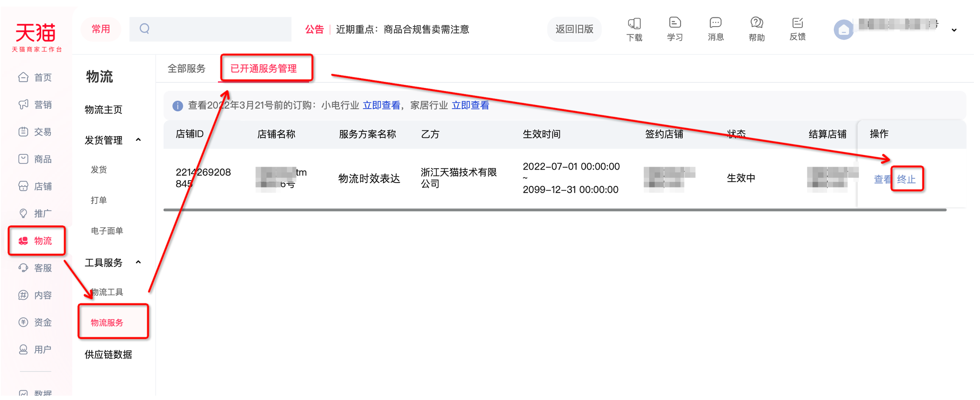This screenshot has height=400, width=980.
Task: Open 营销 in the sidebar
Action: click(35, 104)
